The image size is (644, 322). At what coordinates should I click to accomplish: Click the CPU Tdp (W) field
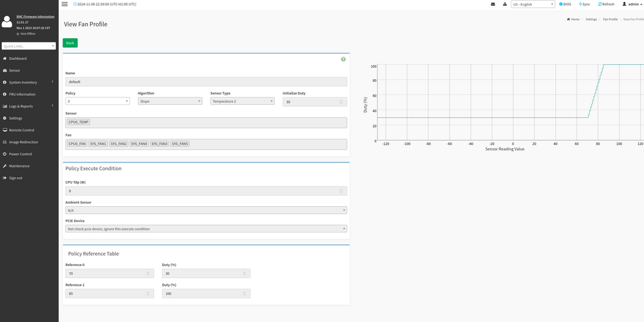206,191
